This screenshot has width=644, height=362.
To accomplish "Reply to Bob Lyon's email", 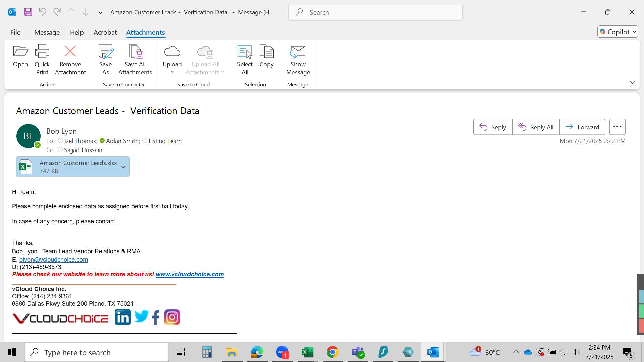I will (493, 127).
